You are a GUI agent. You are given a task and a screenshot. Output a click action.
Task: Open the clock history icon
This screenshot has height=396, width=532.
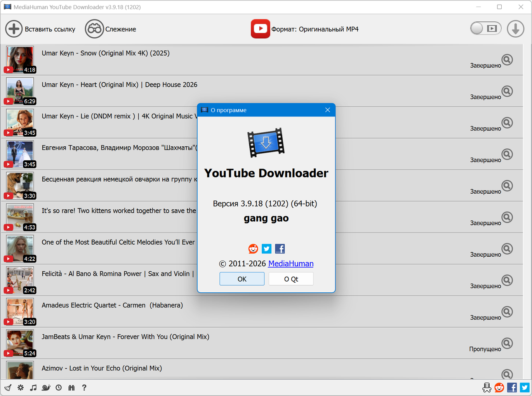click(59, 387)
